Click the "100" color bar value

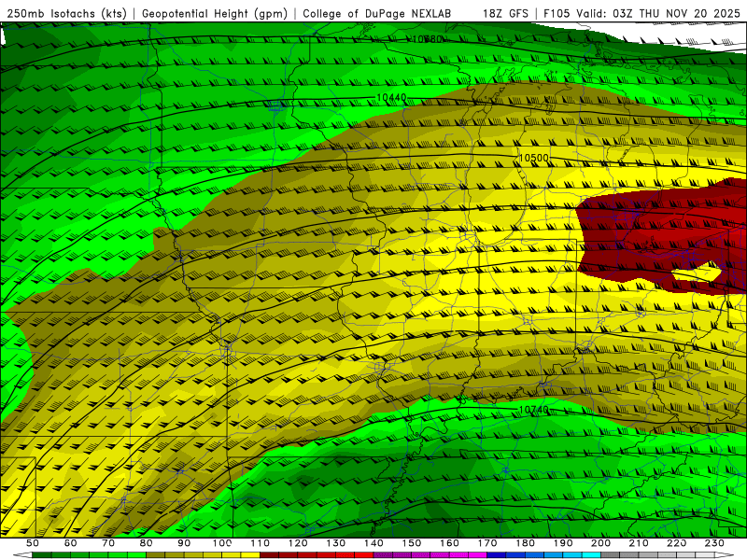point(222,543)
